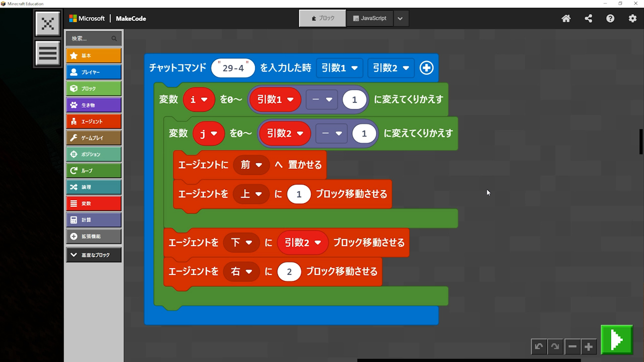Image resolution: width=644 pixels, height=362 pixels.
Task: Edit the chat command name 29-4 field
Action: coord(233,68)
